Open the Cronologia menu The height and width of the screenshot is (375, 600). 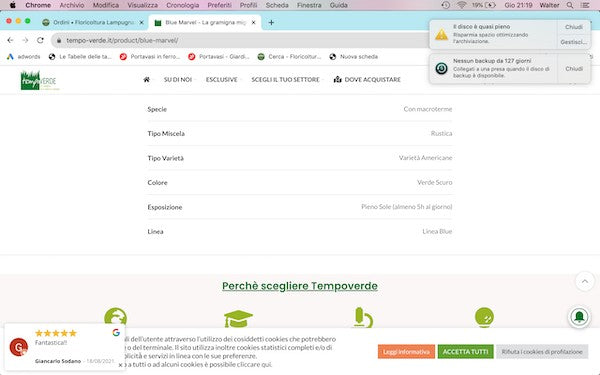183,5
